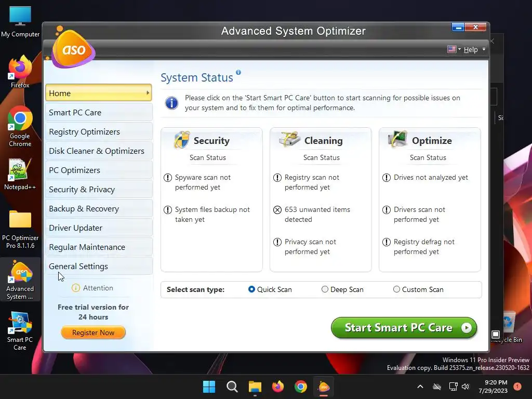This screenshot has width=532, height=399.
Task: Click the Security shield icon
Action: (182, 139)
